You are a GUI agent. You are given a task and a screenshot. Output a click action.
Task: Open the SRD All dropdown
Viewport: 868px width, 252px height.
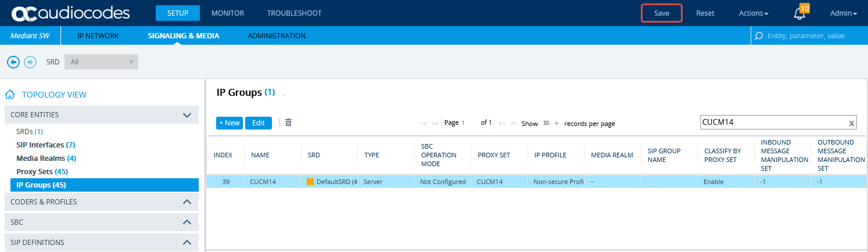pyautogui.click(x=101, y=62)
